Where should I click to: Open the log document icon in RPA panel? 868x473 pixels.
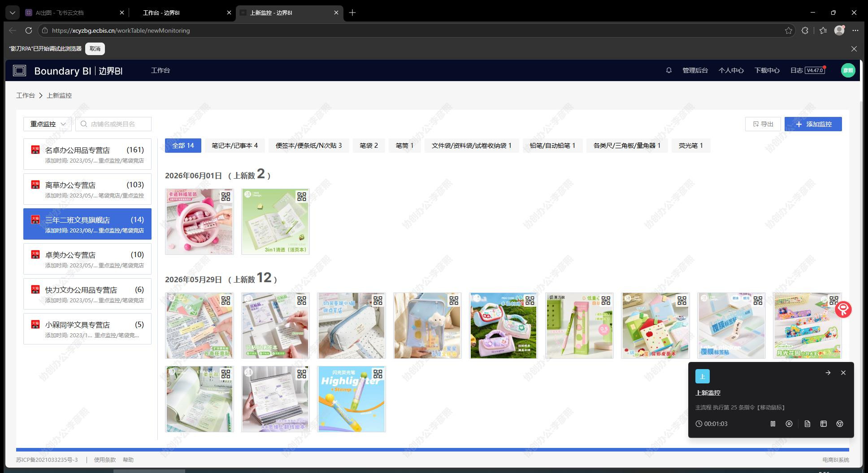[807, 424]
